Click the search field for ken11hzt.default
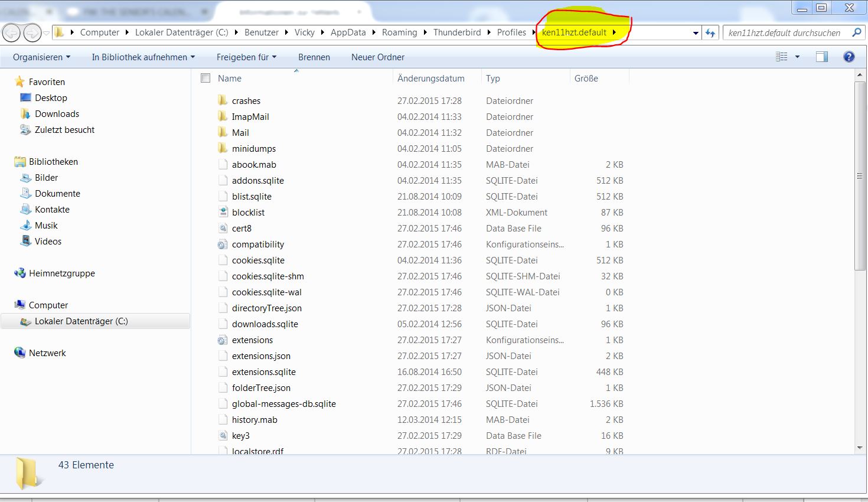 tap(785, 33)
